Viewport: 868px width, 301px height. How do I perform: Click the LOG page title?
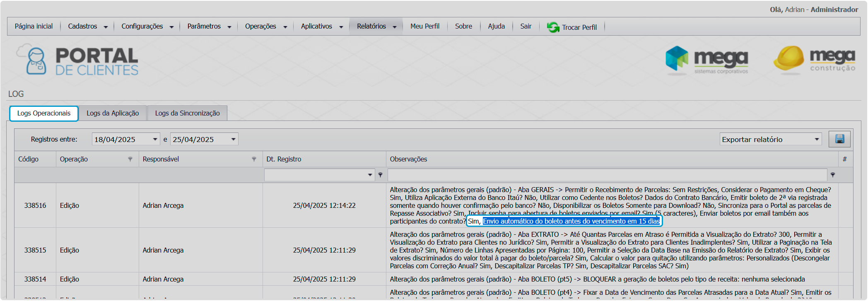pos(16,94)
